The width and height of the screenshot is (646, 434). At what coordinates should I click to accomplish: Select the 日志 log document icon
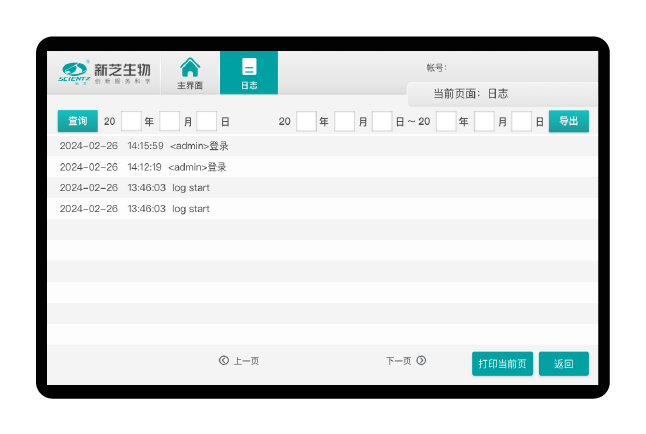tap(249, 73)
